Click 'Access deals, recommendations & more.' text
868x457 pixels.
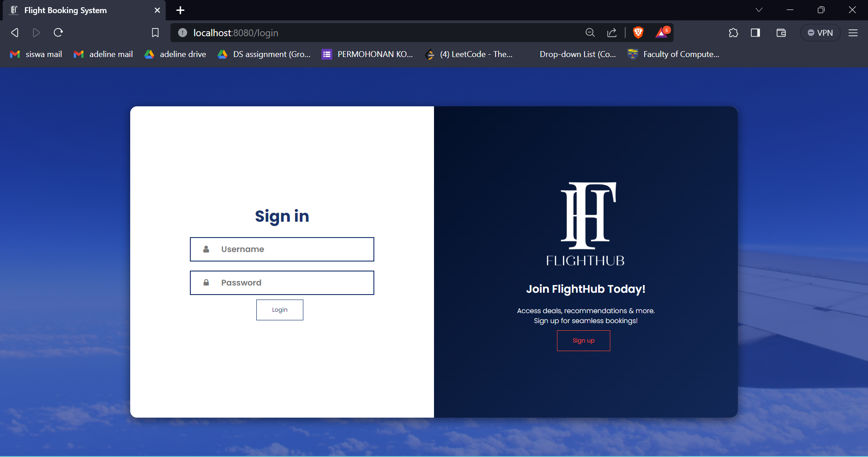586,311
